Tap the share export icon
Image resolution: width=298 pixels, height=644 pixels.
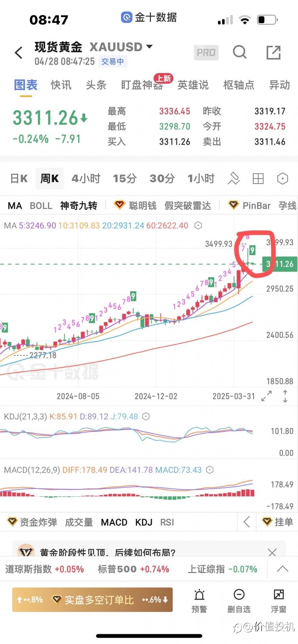[x=273, y=52]
